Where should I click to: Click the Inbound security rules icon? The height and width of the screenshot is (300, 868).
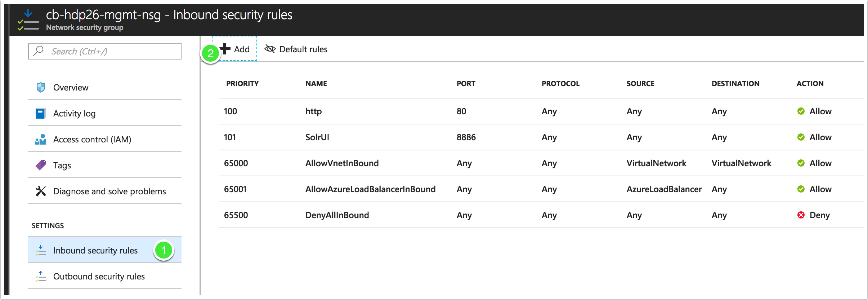[x=41, y=250]
